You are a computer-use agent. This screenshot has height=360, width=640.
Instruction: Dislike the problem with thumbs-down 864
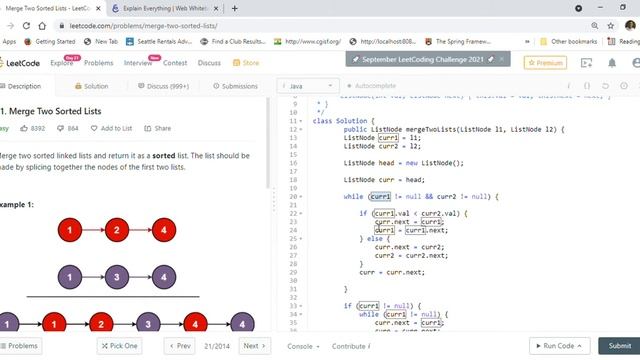pyautogui.click(x=68, y=128)
